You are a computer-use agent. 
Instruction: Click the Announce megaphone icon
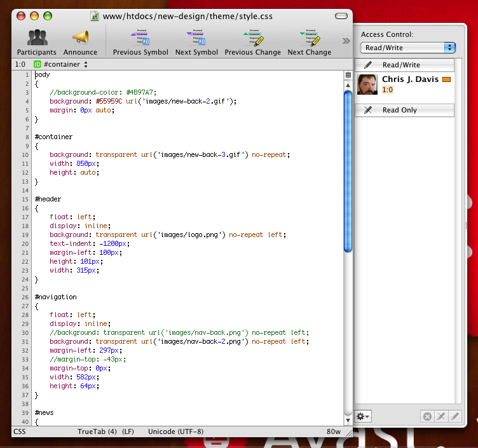click(x=81, y=37)
